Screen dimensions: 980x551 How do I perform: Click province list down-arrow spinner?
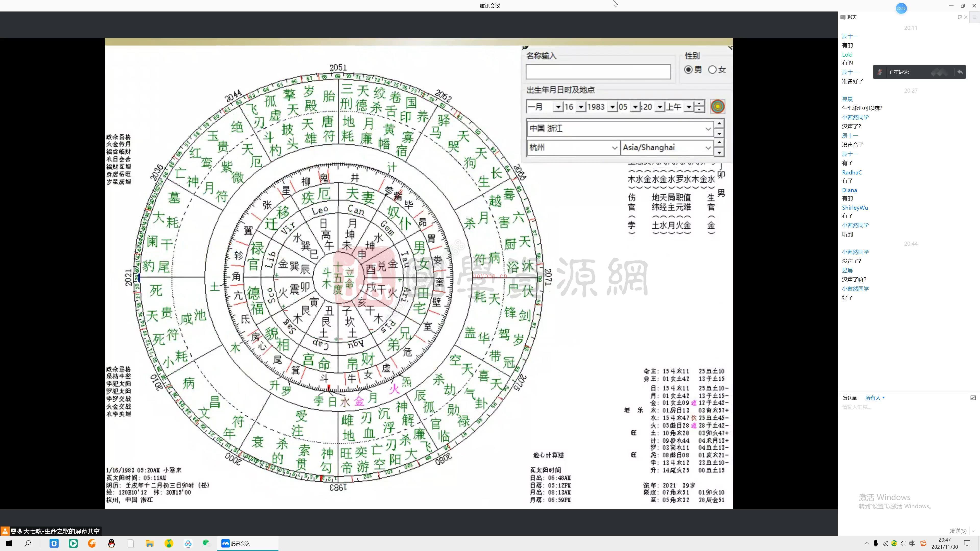tap(719, 133)
